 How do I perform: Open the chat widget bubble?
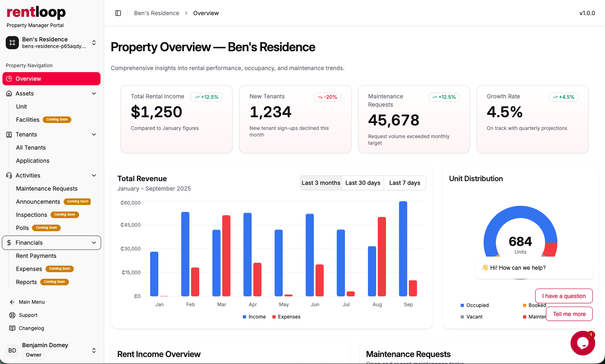582,343
